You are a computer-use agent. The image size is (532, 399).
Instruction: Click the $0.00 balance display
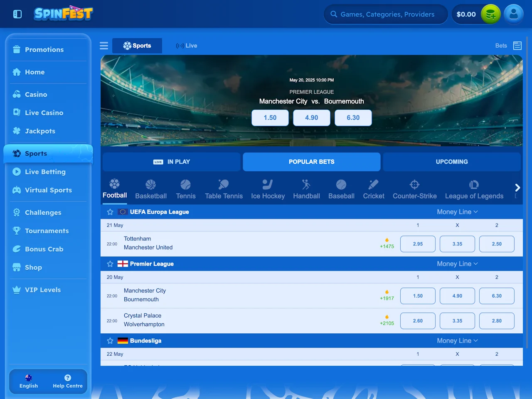click(x=466, y=14)
